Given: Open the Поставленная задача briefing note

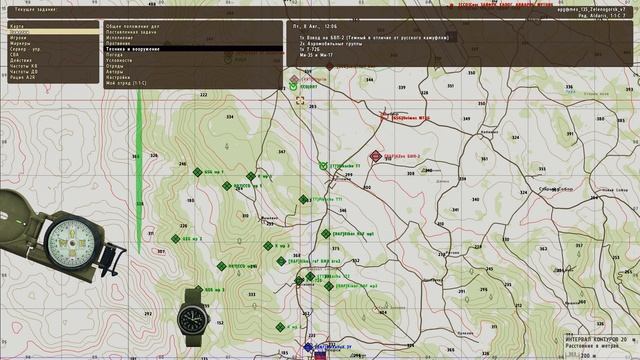Looking at the screenshot, I should [131, 32].
